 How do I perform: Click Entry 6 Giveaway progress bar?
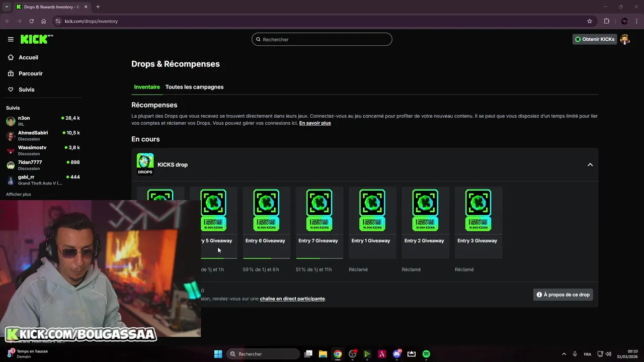tap(266, 258)
